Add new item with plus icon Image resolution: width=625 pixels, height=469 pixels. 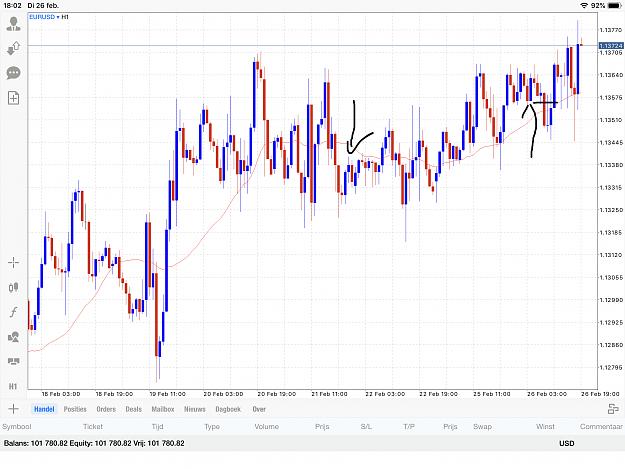coord(13,409)
